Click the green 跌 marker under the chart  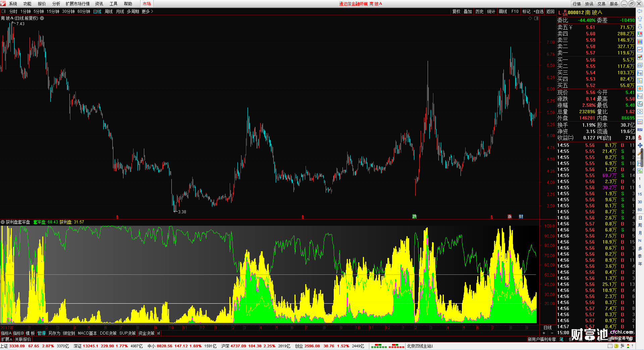click(415, 217)
